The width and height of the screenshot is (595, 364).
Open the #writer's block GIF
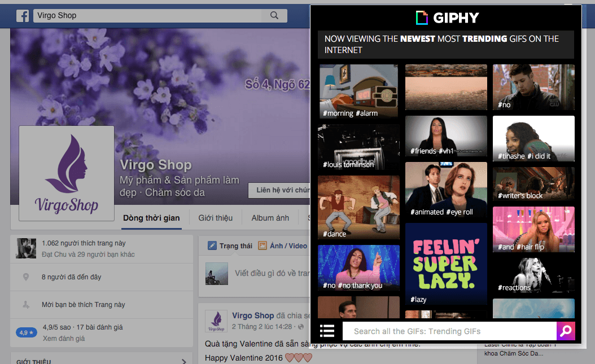(533, 184)
